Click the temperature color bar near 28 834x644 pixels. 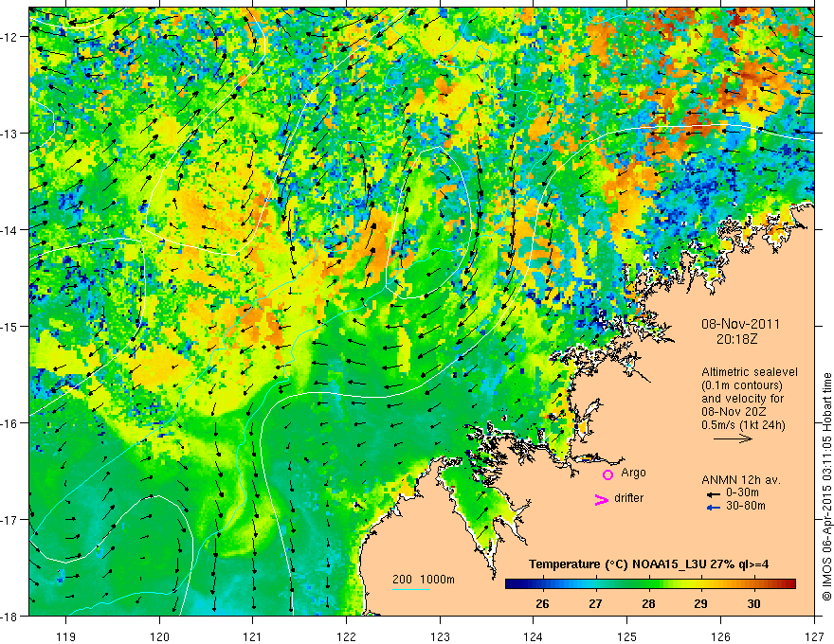pyautogui.click(x=648, y=584)
